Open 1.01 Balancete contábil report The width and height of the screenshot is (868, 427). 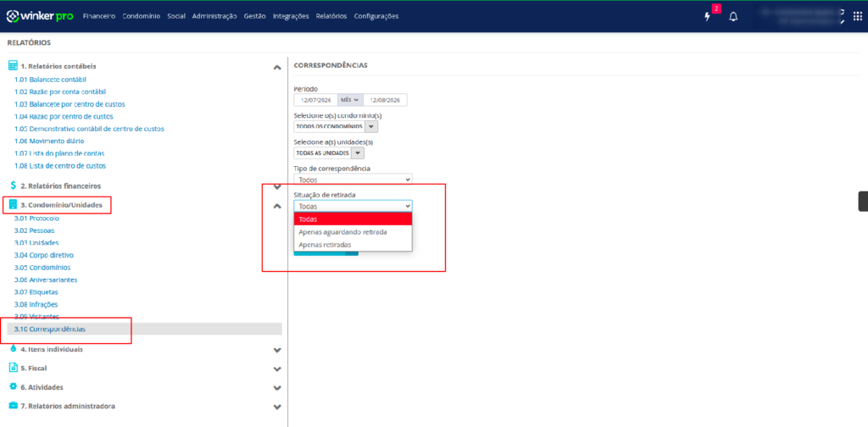[50, 79]
